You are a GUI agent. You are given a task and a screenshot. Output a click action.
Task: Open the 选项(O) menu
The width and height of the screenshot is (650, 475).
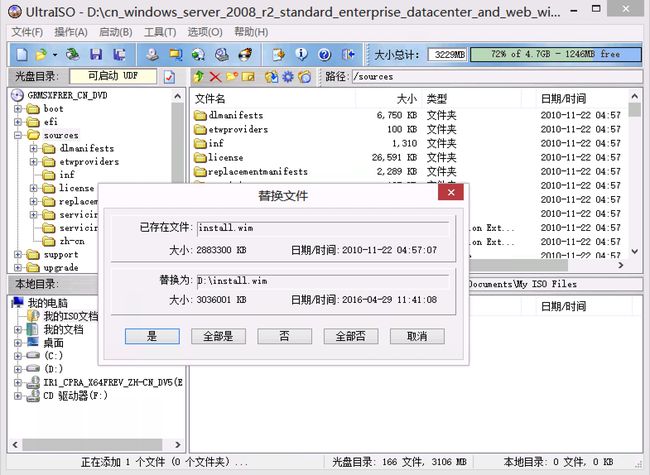[x=205, y=32]
